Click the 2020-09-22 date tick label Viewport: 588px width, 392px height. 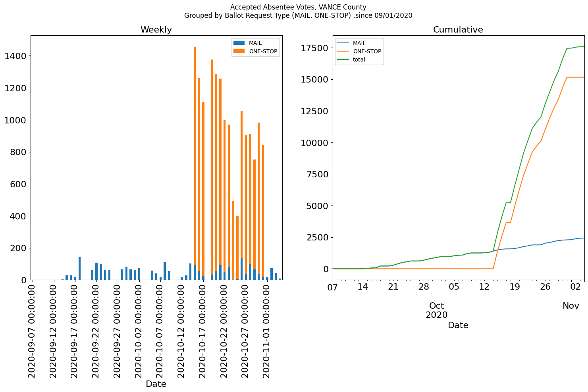coord(96,330)
